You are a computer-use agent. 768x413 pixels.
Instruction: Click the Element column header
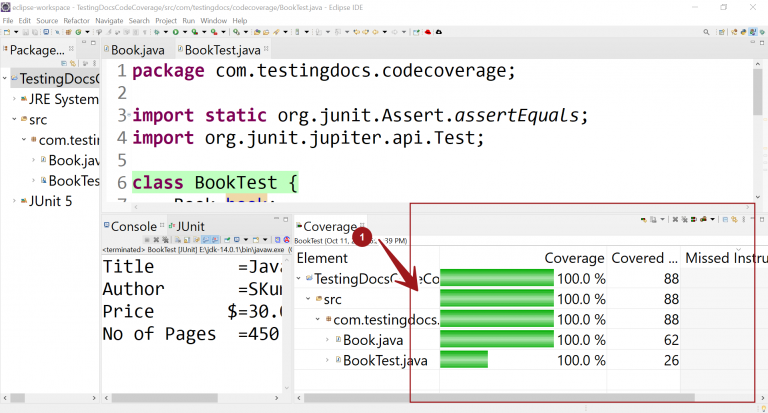[x=322, y=258]
